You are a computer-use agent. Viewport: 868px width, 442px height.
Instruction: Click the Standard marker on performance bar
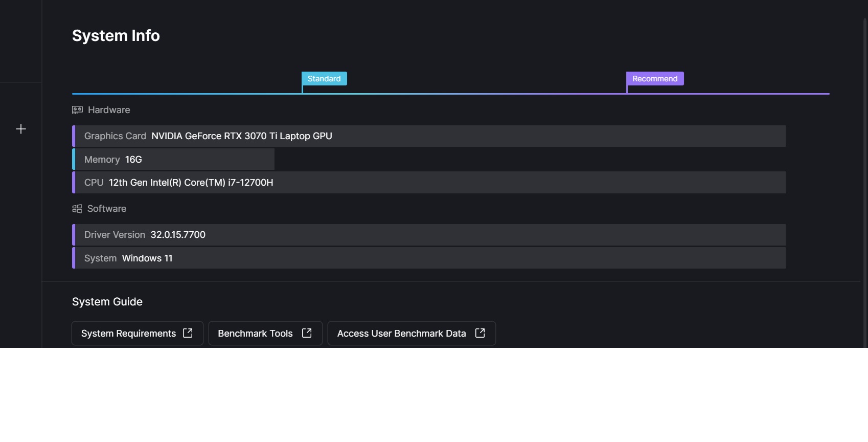pos(324,79)
